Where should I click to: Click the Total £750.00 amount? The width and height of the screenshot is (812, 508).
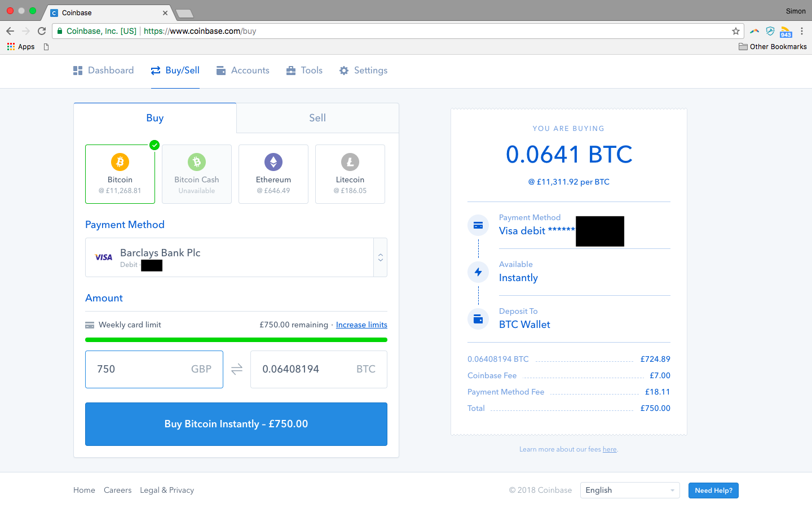[655, 408]
